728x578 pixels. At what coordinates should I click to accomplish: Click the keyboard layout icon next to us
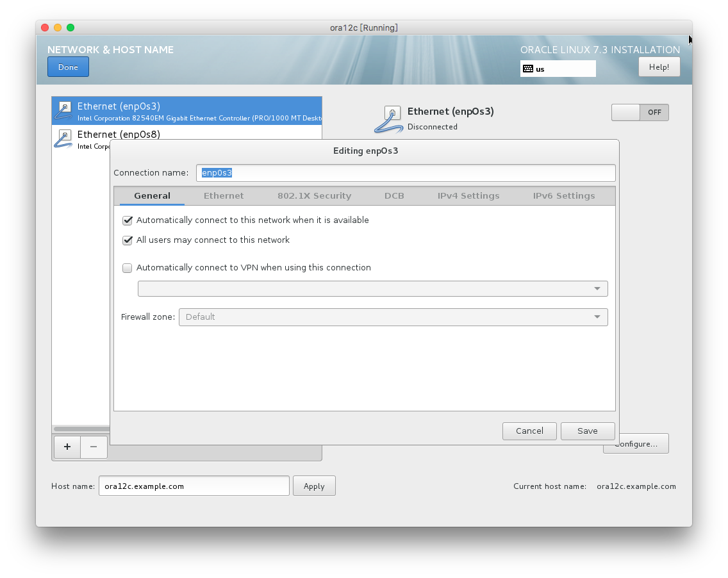[x=528, y=69]
